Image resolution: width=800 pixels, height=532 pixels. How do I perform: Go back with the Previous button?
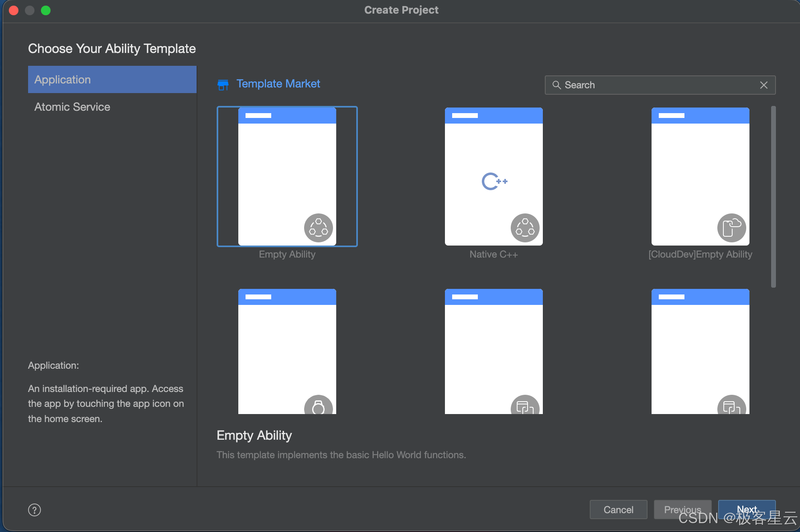pos(682,510)
